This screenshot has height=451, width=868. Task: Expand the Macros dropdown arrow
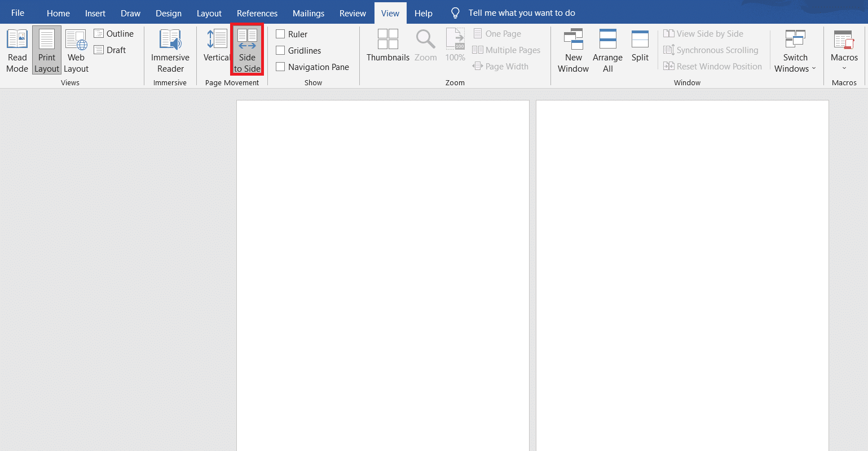[844, 68]
